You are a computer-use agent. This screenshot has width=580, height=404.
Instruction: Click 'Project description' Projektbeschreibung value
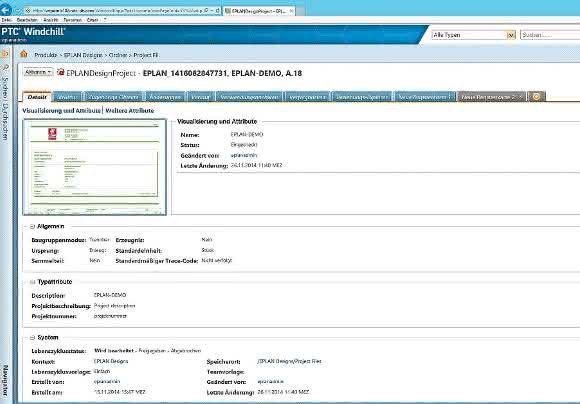coord(115,306)
